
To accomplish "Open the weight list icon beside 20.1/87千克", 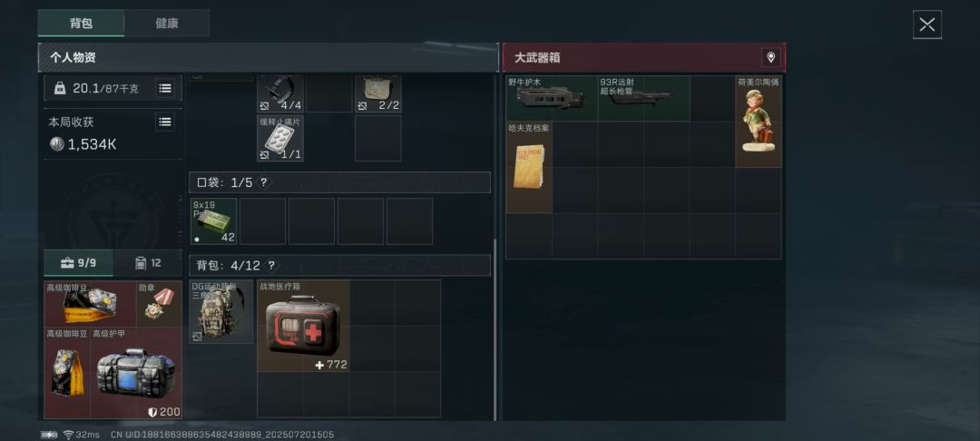I will [x=165, y=88].
